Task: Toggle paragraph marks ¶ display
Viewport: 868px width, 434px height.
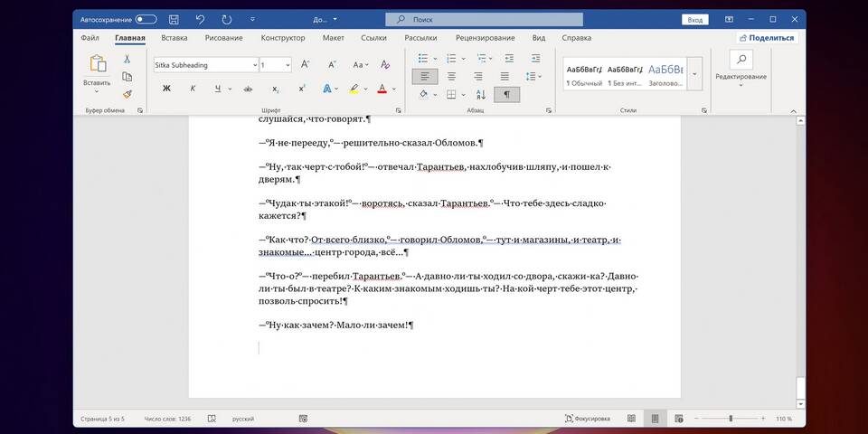Action: click(x=506, y=95)
